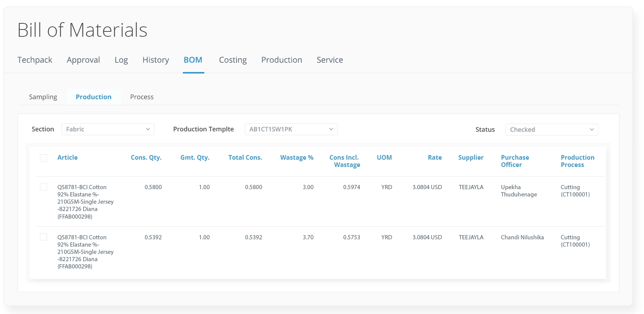The width and height of the screenshot is (644, 314).
Task: Click the Supplier column header
Action: pos(471,157)
